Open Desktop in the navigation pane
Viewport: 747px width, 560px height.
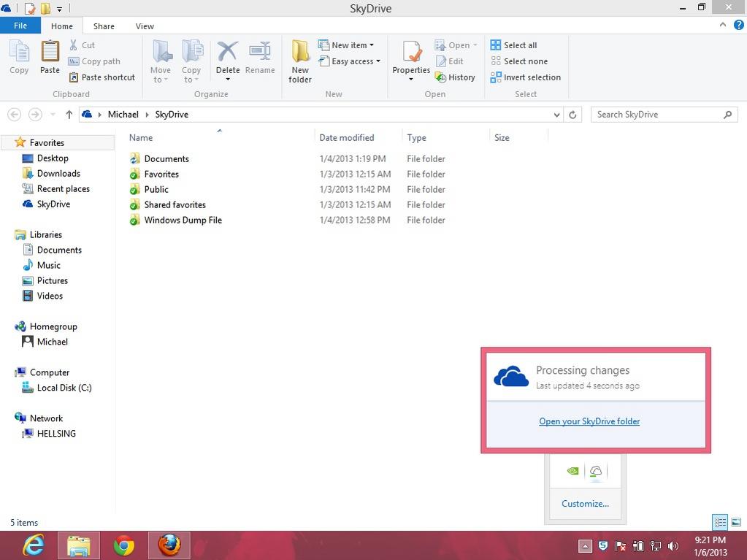click(53, 158)
